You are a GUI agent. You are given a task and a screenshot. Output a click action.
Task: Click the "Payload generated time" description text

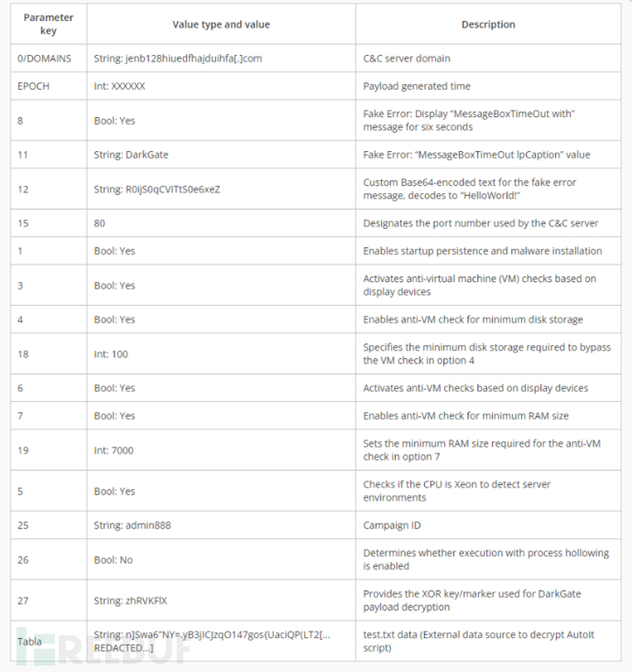point(417,86)
